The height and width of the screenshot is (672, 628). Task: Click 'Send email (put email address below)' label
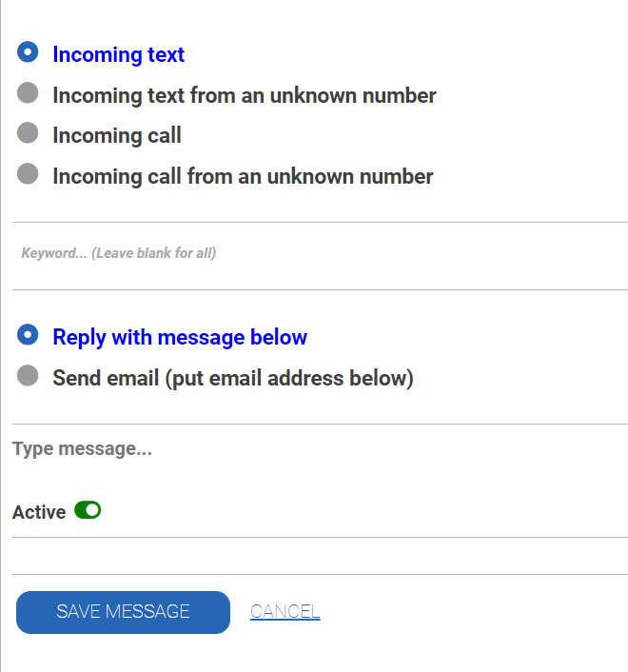pos(232,379)
